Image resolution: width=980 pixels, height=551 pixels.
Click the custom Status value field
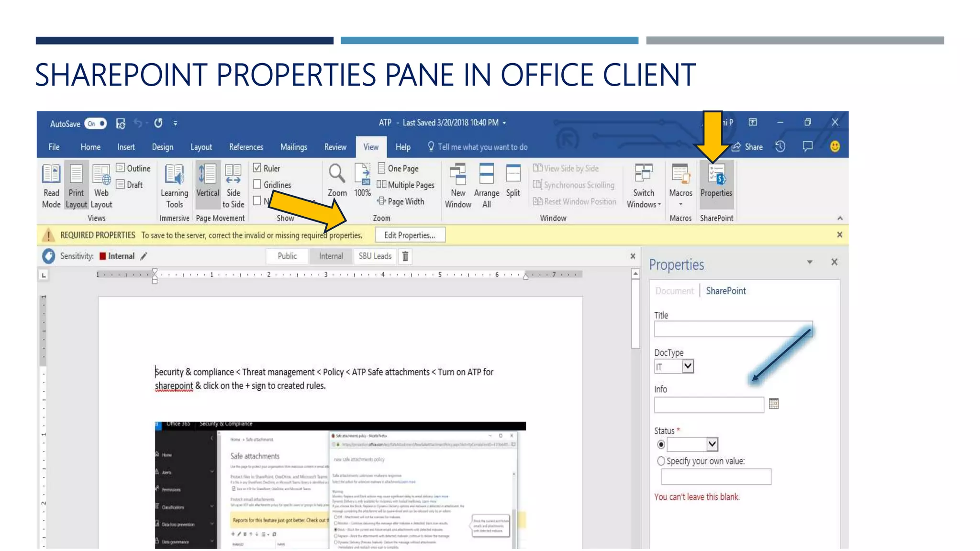[716, 477]
